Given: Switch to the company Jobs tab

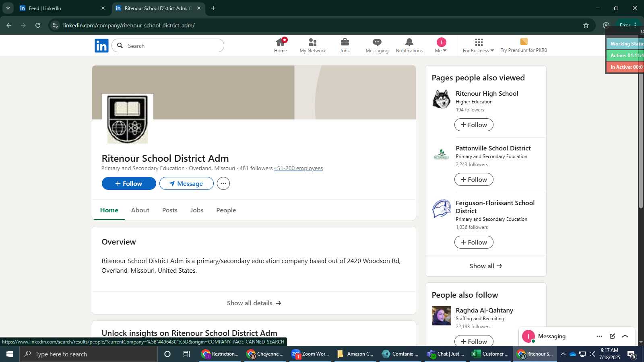Looking at the screenshot, I should point(197,210).
